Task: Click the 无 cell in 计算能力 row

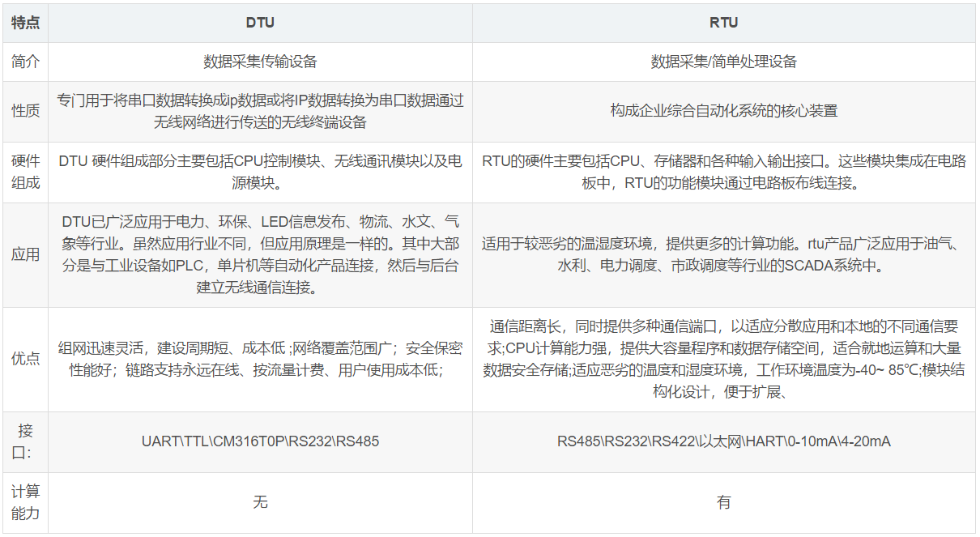Action: pyautogui.click(x=260, y=502)
